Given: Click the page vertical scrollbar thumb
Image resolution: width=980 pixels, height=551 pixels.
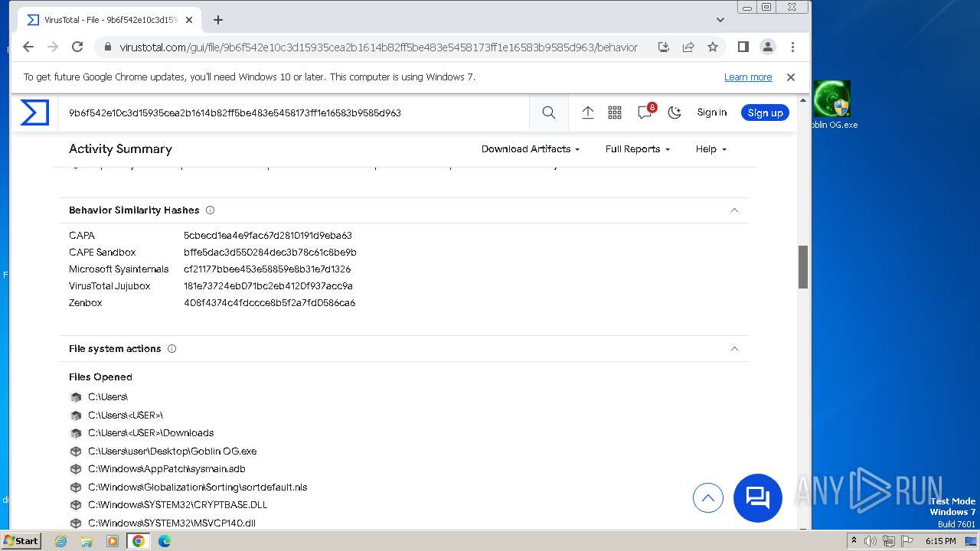Looking at the screenshot, I should [x=803, y=267].
